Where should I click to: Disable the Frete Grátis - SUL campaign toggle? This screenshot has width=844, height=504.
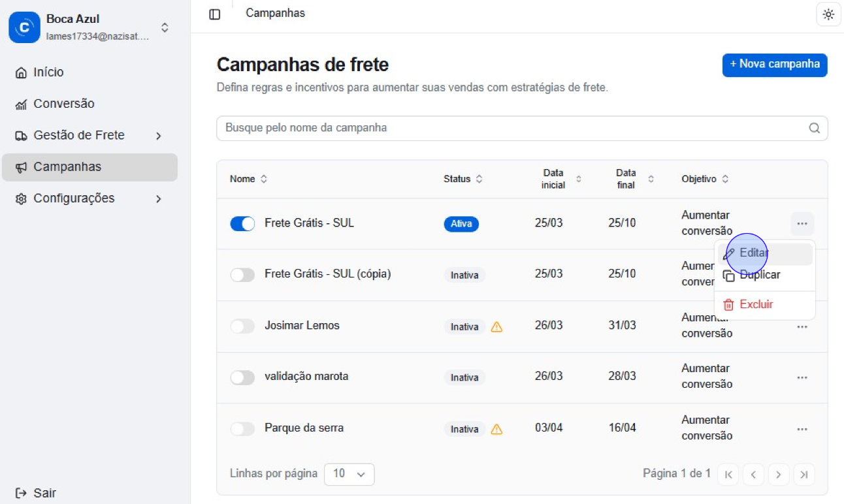click(242, 224)
